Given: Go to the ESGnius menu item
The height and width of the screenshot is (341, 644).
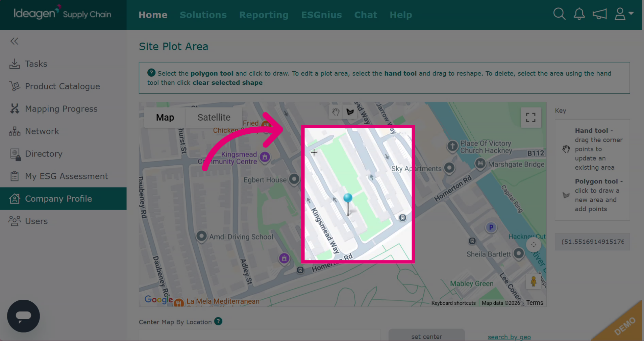Looking at the screenshot, I should point(321,15).
